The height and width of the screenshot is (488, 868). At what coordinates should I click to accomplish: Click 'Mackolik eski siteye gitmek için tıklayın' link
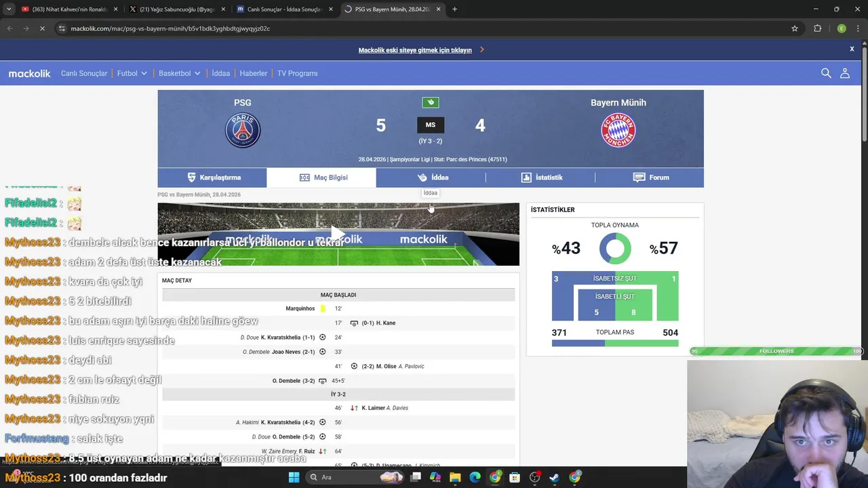[415, 50]
